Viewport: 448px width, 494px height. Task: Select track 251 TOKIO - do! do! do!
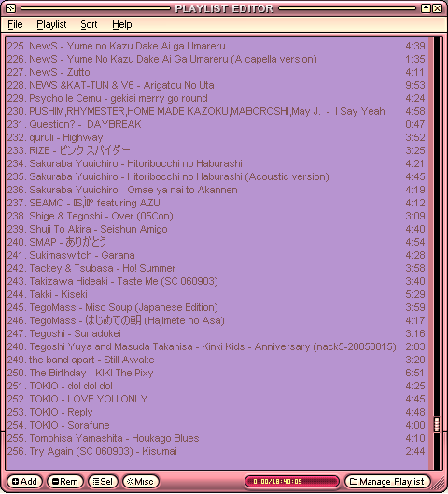[217, 386]
